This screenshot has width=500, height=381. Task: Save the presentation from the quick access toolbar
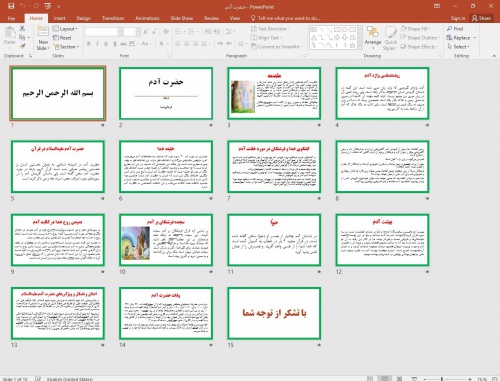click(x=11, y=6)
